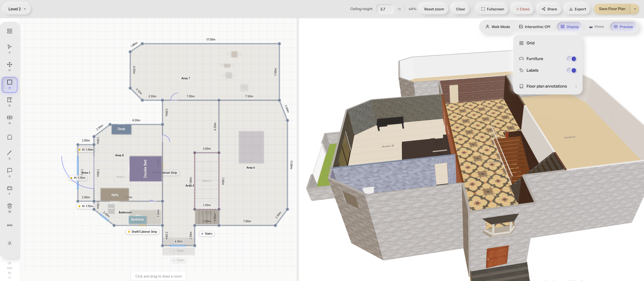Select the Double Bed in floor plan

click(x=145, y=169)
